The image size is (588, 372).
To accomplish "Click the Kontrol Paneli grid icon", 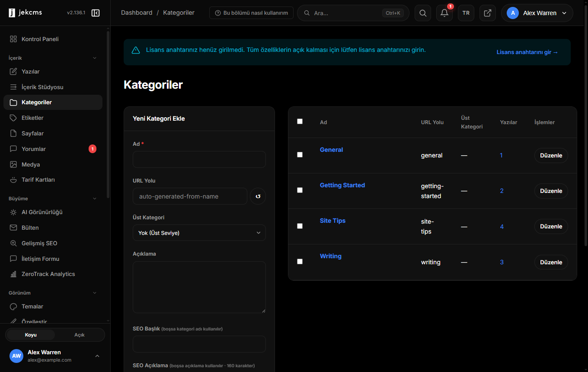I will point(13,39).
